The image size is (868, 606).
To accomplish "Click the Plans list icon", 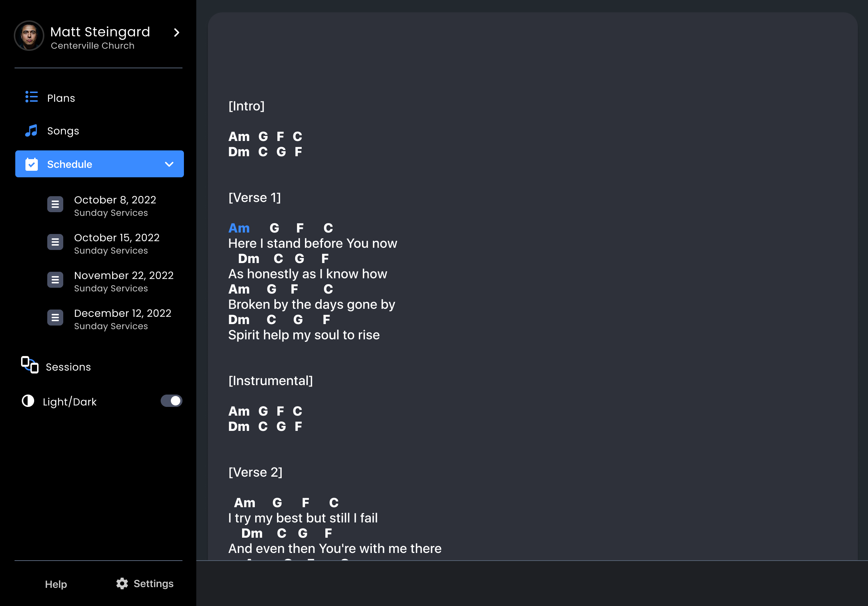I will (x=31, y=97).
